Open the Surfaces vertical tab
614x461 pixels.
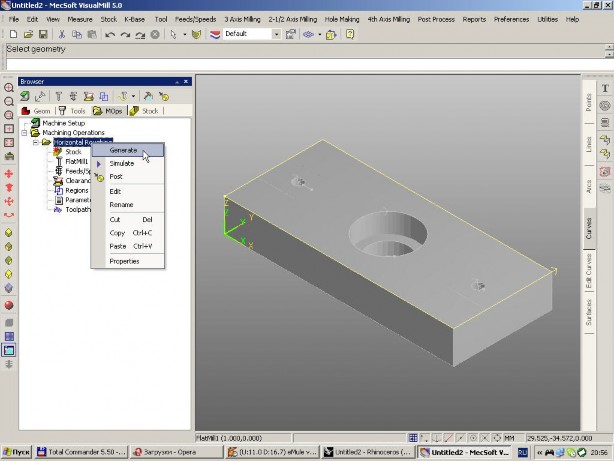[589, 313]
